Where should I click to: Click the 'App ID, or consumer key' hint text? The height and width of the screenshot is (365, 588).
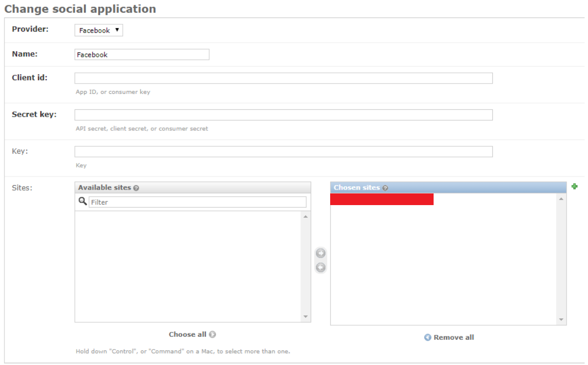click(113, 92)
